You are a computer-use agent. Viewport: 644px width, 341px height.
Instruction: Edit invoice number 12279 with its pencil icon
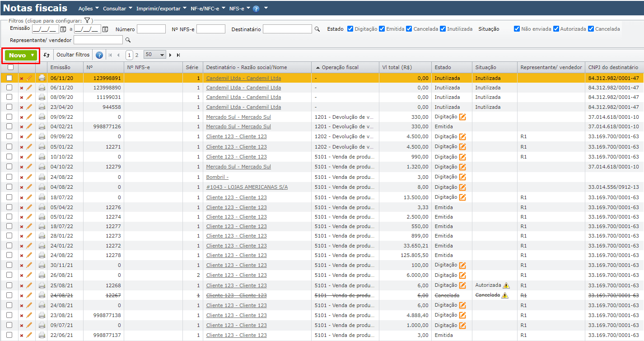click(29, 167)
